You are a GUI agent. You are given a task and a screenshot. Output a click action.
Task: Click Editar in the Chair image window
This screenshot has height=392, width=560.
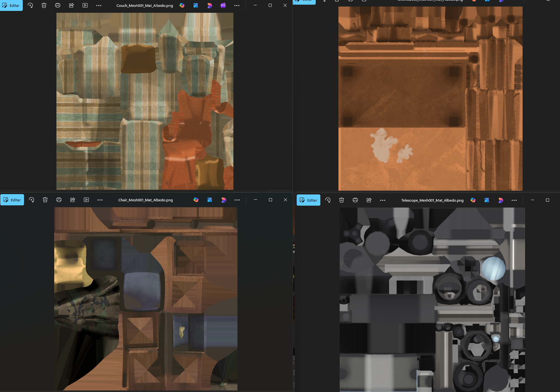pos(12,200)
